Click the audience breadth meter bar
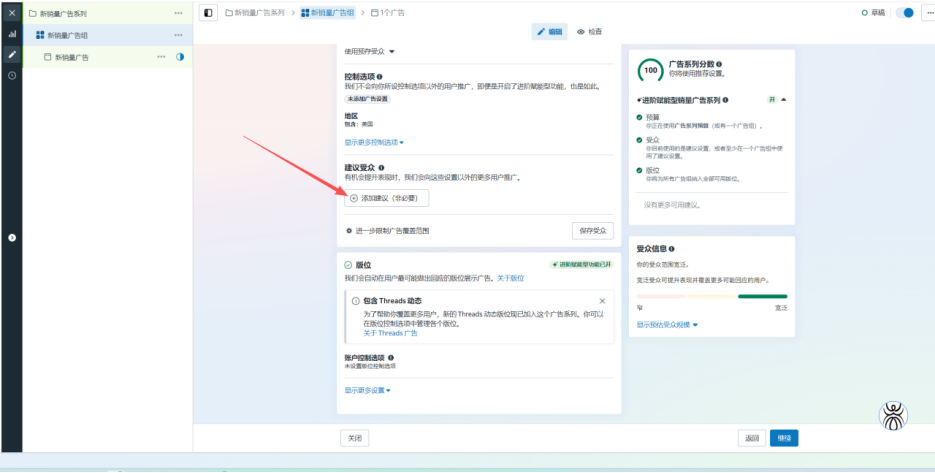Viewport: 935px width, 473px height. [x=711, y=297]
